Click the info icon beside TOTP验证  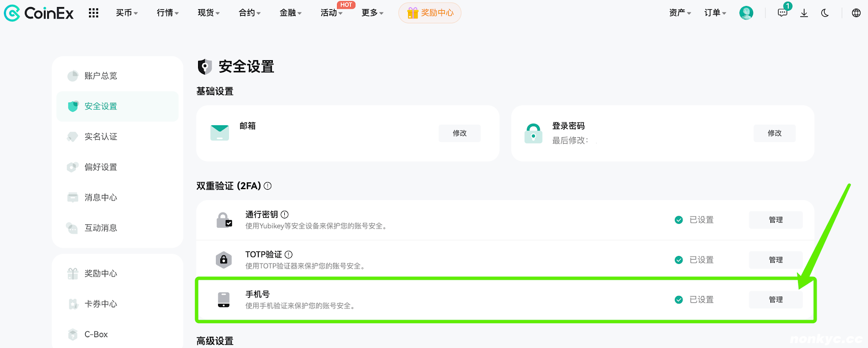(289, 254)
